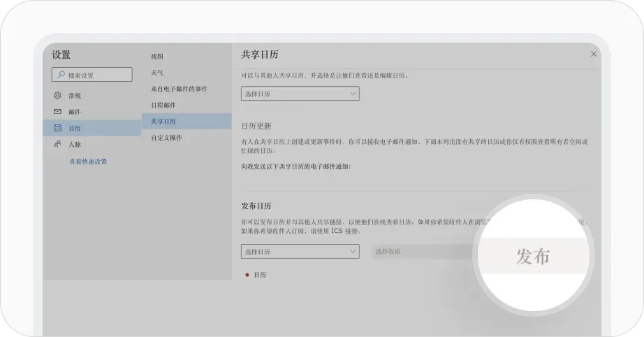The height and width of the screenshot is (337, 644).
Task: Click the 人脉 people icon
Action: [x=57, y=145]
